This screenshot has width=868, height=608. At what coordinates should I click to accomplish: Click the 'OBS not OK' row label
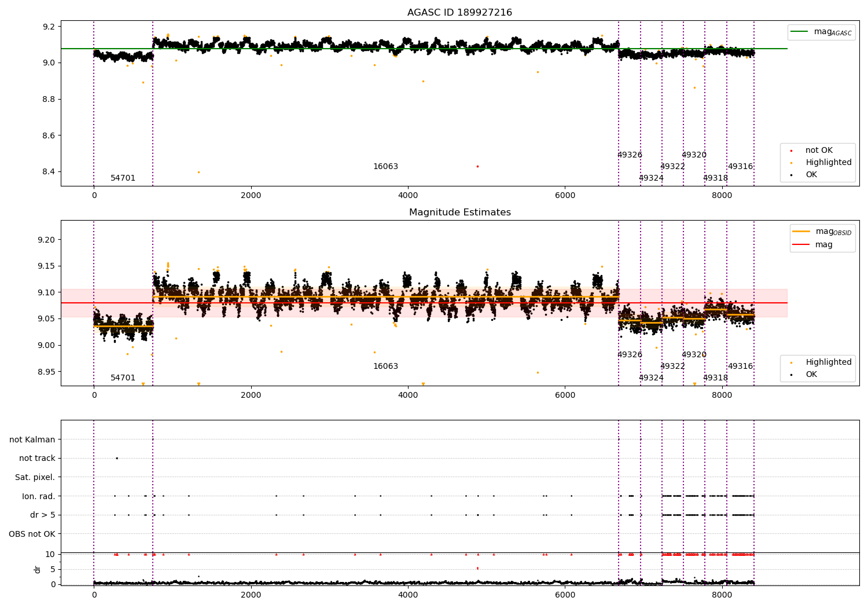(x=32, y=534)
